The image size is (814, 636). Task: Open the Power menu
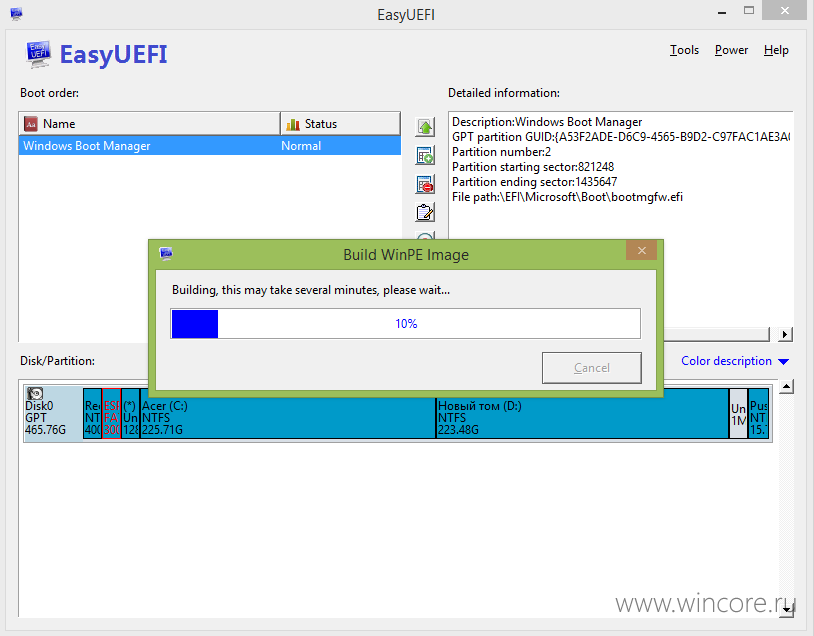pos(731,50)
